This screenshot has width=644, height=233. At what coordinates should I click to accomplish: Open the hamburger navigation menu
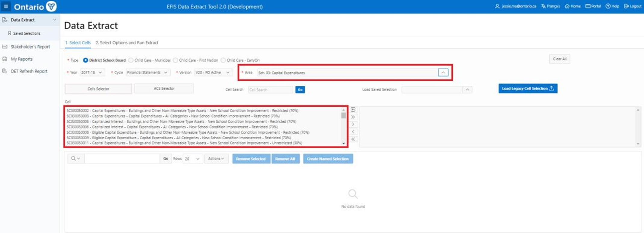tap(6, 6)
